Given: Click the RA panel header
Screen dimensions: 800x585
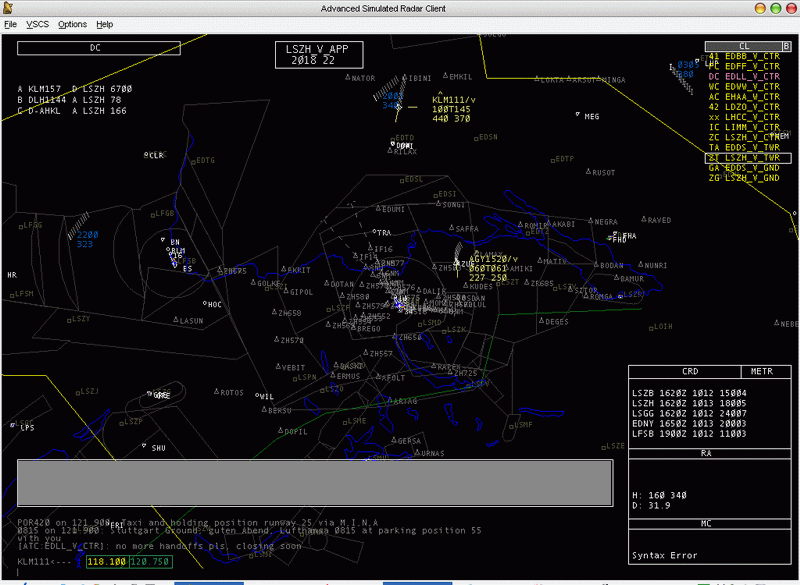Looking at the screenshot, I should 706,453.
